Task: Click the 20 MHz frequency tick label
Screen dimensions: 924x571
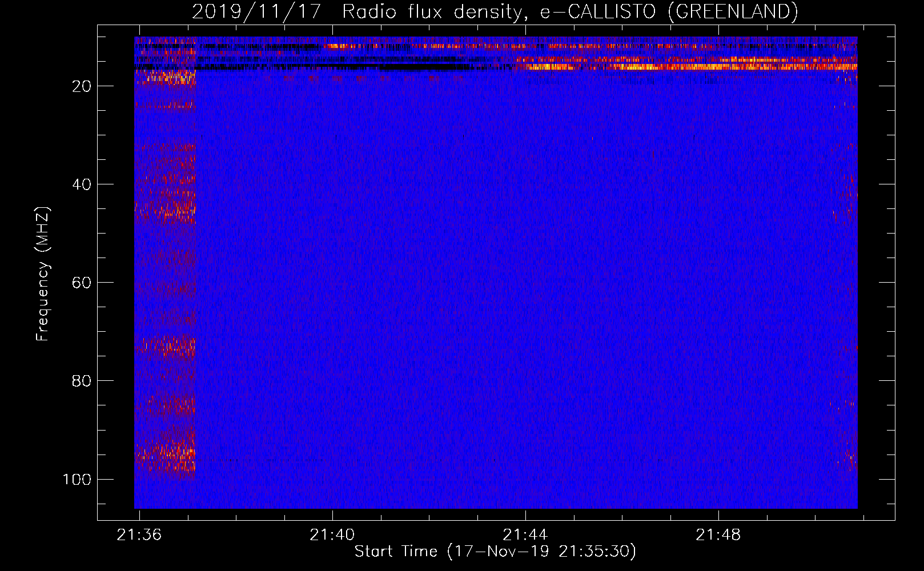Action: coord(82,86)
